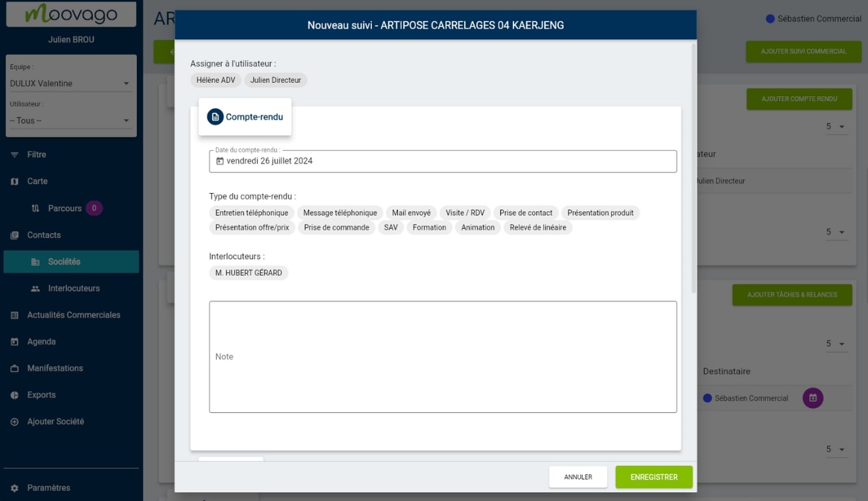The height and width of the screenshot is (501, 868).
Task: Click the purple calendar icon beside Sébastien Commercial
Action: tap(813, 398)
